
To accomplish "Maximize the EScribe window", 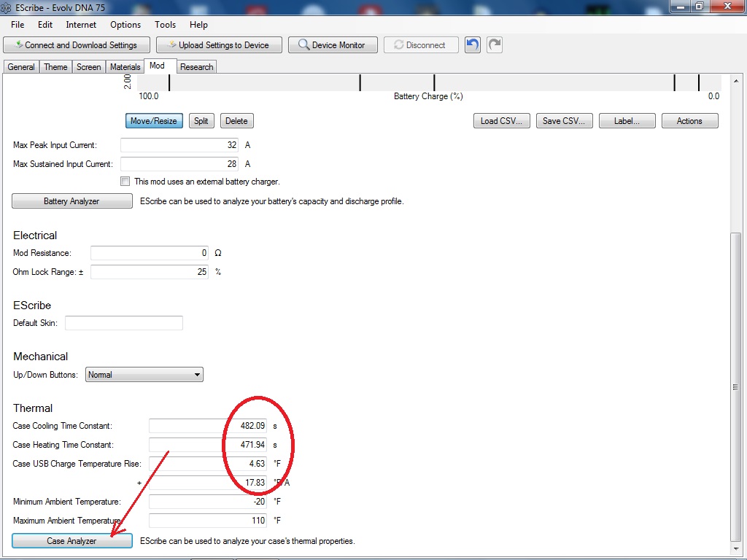I will 700,6.
